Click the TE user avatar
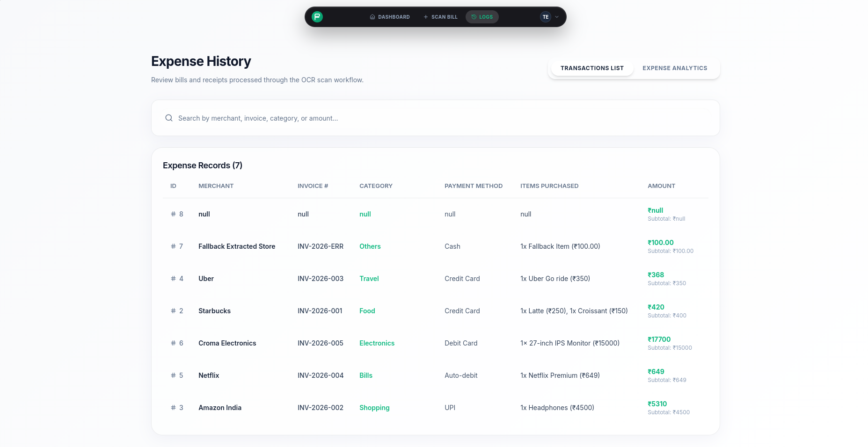 pos(546,17)
